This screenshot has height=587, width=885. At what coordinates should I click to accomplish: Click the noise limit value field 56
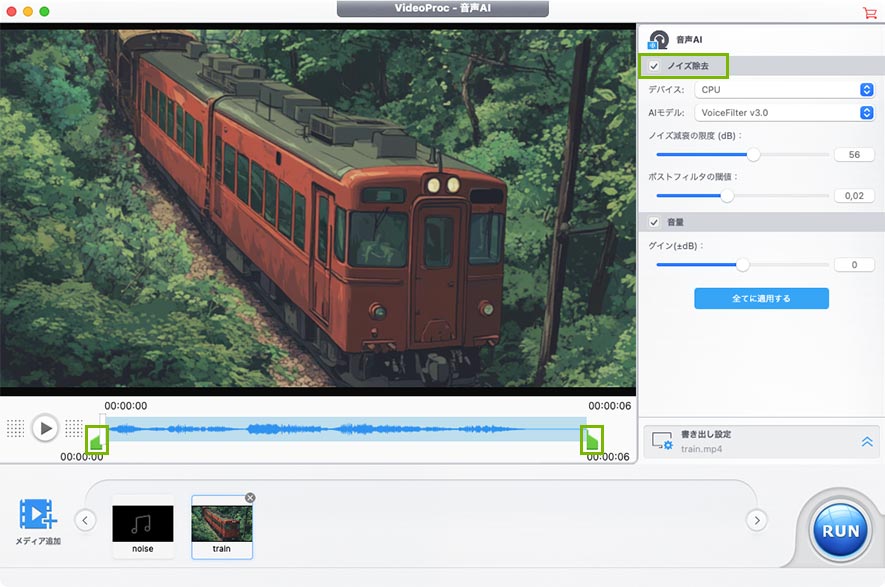[x=854, y=155]
